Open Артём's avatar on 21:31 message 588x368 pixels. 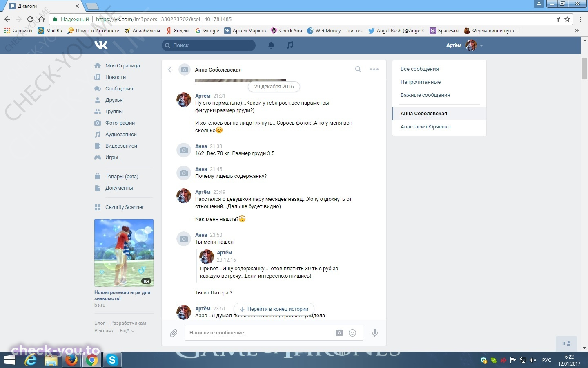184,99
